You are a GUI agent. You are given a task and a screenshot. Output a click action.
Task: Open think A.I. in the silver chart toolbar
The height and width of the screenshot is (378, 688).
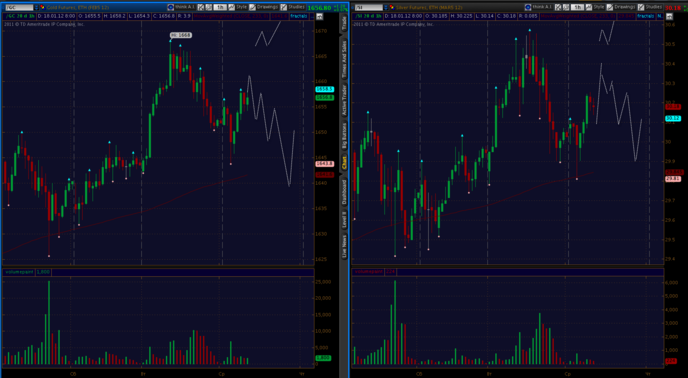pyautogui.click(x=542, y=7)
